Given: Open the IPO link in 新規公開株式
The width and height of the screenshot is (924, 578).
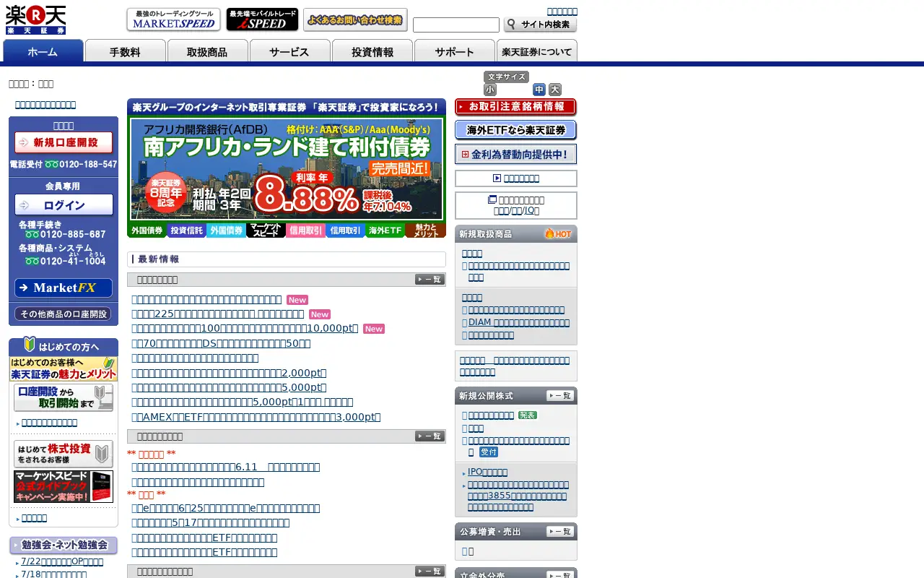Looking at the screenshot, I should pyautogui.click(x=488, y=473).
